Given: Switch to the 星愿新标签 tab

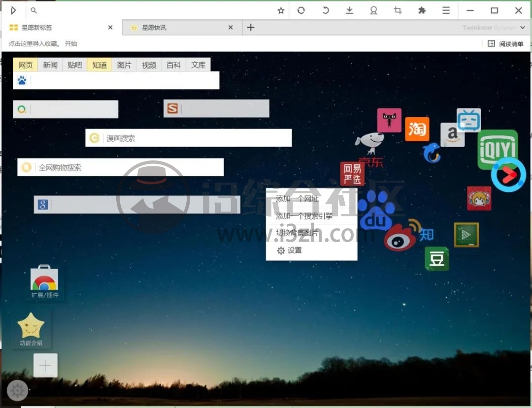Looking at the screenshot, I should tap(61, 28).
